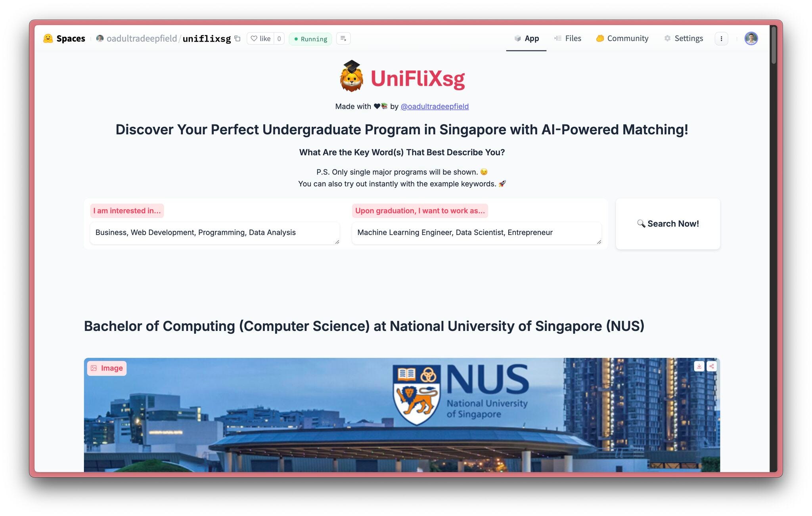Open the Settings menu item
This screenshot has height=516, width=812.
[684, 38]
